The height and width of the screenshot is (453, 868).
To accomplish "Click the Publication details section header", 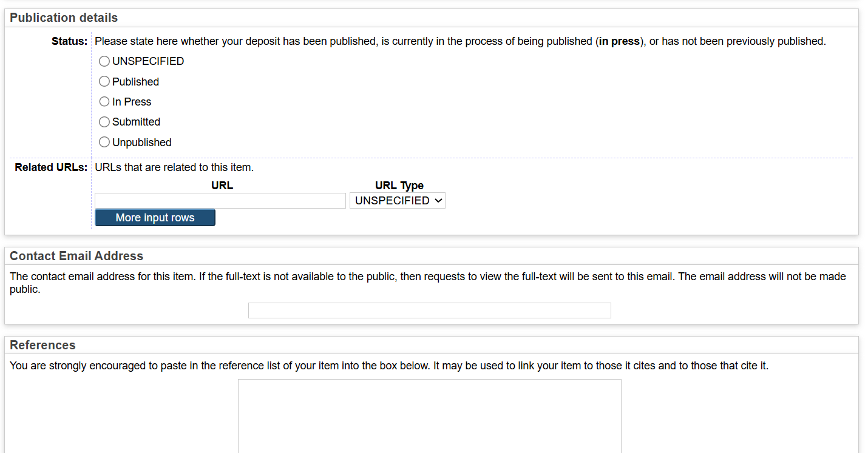I will click(64, 18).
